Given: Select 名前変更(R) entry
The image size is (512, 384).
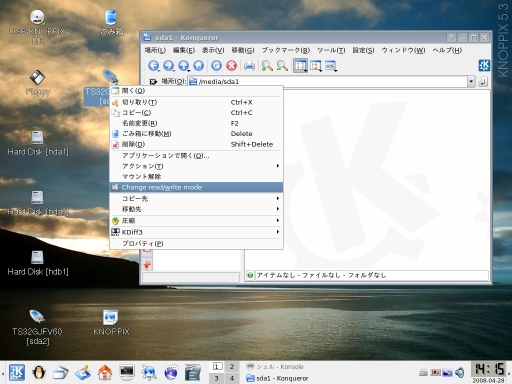Looking at the screenshot, I should (x=196, y=123).
